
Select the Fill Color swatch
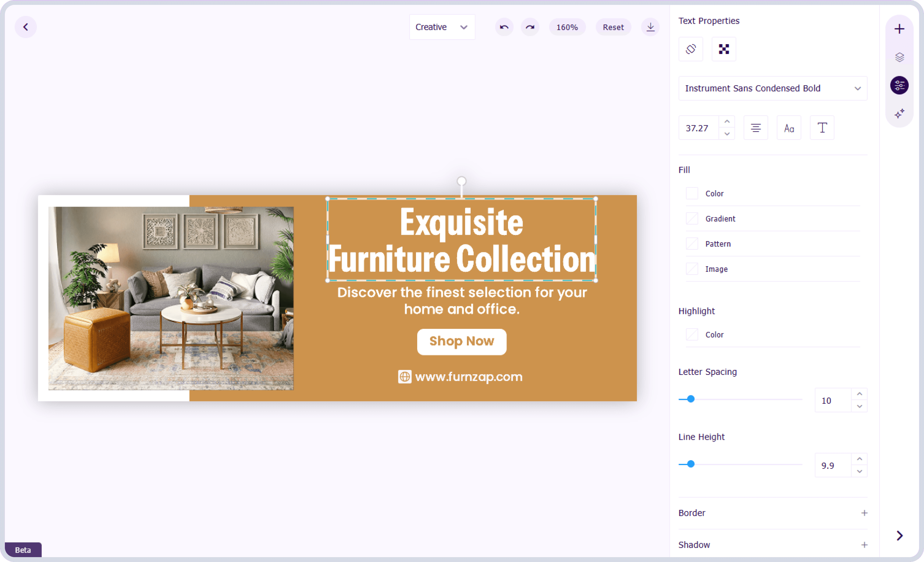tap(691, 194)
